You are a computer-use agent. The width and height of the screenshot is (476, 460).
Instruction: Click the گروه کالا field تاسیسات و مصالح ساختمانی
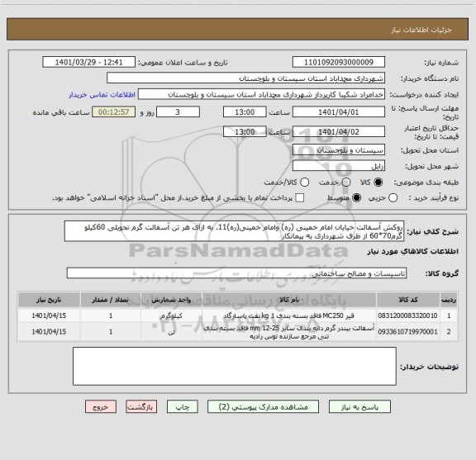236,273
